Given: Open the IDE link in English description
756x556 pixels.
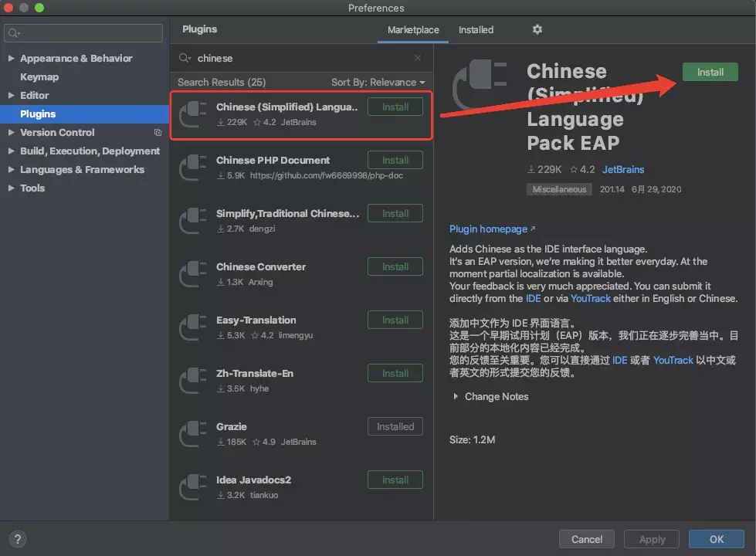Looking at the screenshot, I should pyautogui.click(x=534, y=299).
